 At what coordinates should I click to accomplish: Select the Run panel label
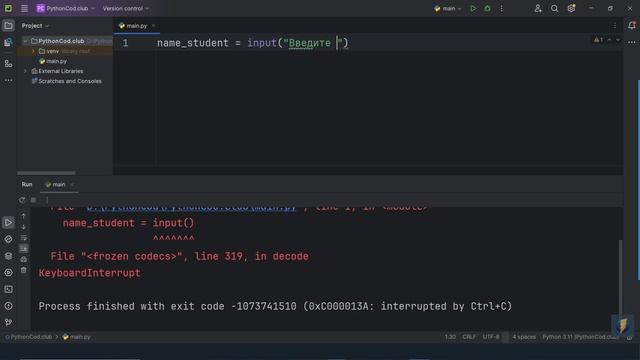coord(27,184)
